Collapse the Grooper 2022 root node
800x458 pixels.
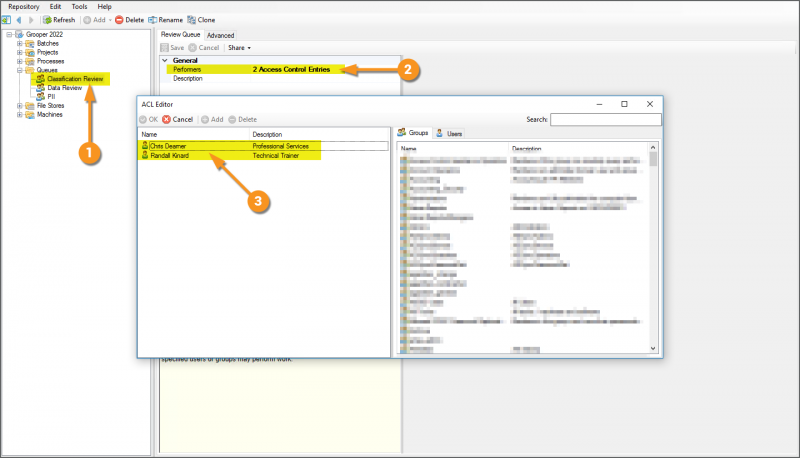point(9,35)
